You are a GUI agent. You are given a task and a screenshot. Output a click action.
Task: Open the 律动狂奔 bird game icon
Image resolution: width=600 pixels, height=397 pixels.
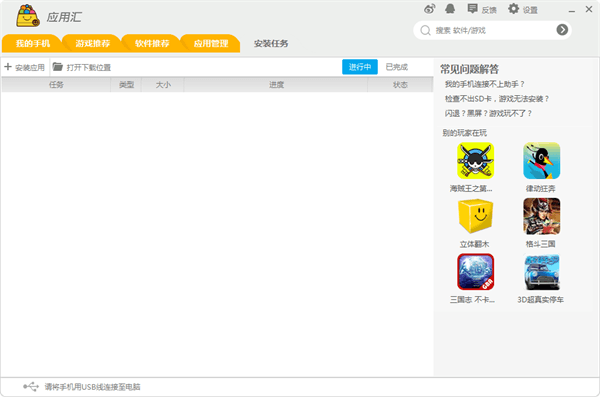tap(541, 161)
